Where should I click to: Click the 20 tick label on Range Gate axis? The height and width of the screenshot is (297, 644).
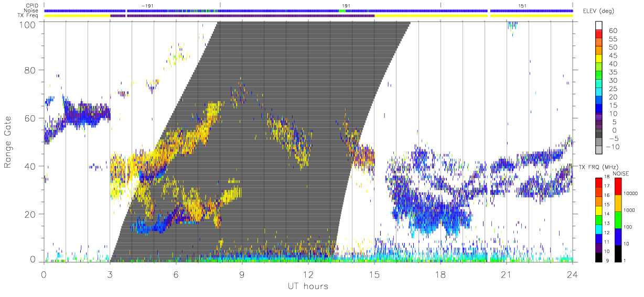click(31, 214)
